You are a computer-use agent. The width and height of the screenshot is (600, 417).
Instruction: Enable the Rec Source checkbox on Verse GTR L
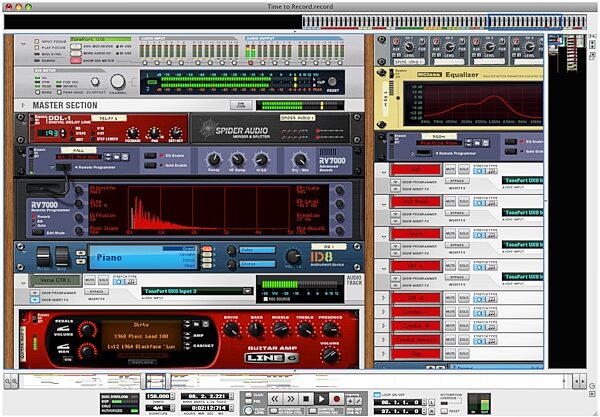[266, 299]
